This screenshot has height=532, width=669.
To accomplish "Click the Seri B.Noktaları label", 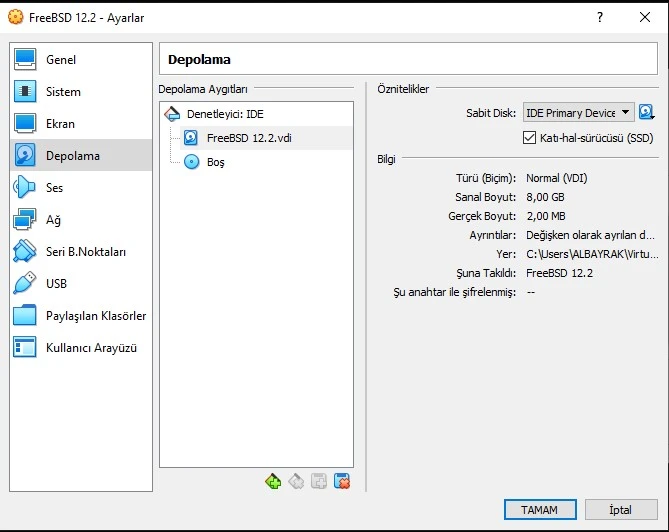I will pos(86,252).
